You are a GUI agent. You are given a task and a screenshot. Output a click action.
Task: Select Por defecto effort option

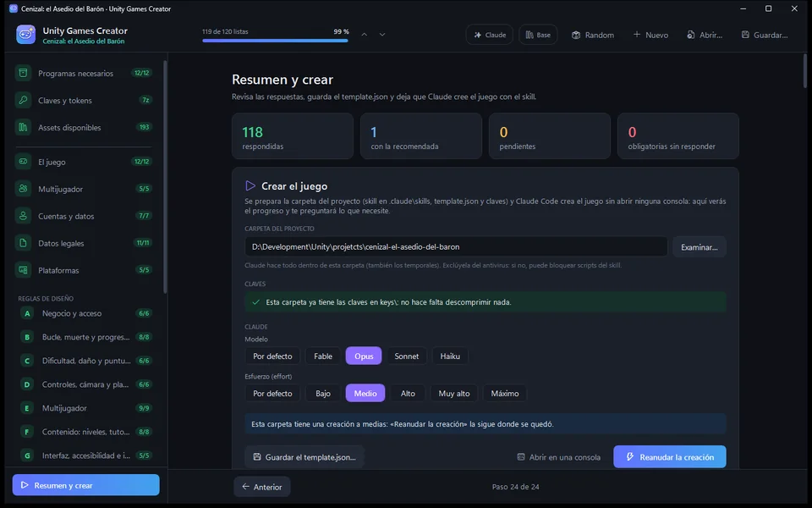pos(272,394)
